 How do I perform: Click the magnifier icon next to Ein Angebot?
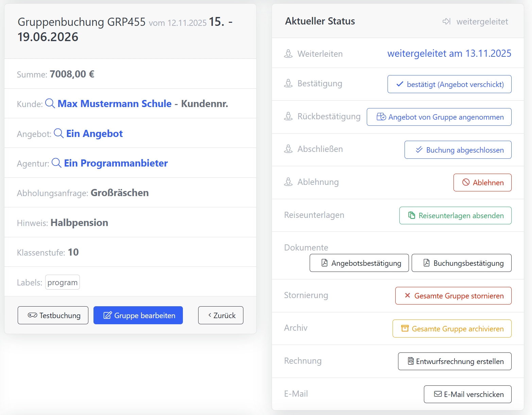coord(58,134)
